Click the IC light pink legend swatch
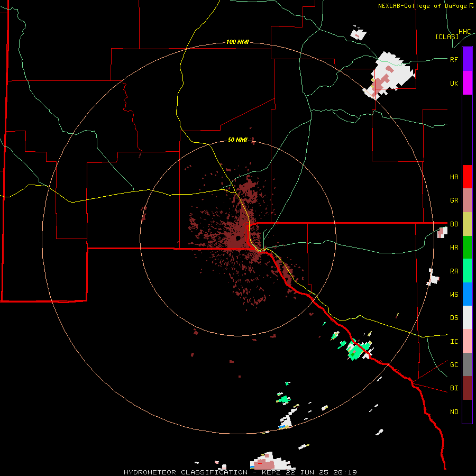 [x=467, y=341]
